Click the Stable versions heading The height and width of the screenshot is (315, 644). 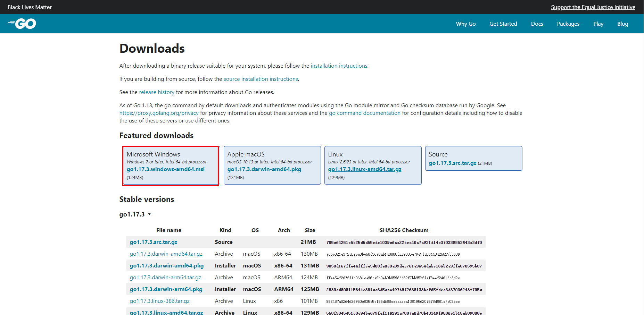tap(147, 199)
